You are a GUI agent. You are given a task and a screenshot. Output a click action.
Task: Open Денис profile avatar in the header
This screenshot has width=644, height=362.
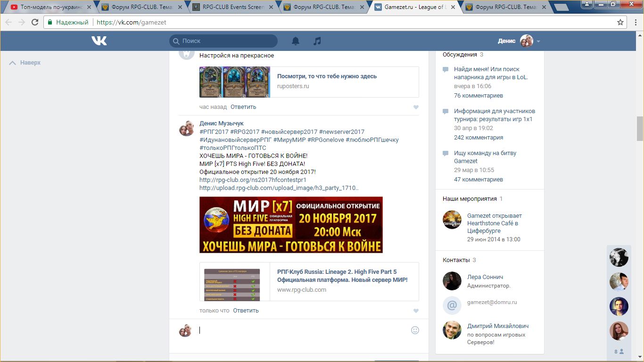(527, 41)
